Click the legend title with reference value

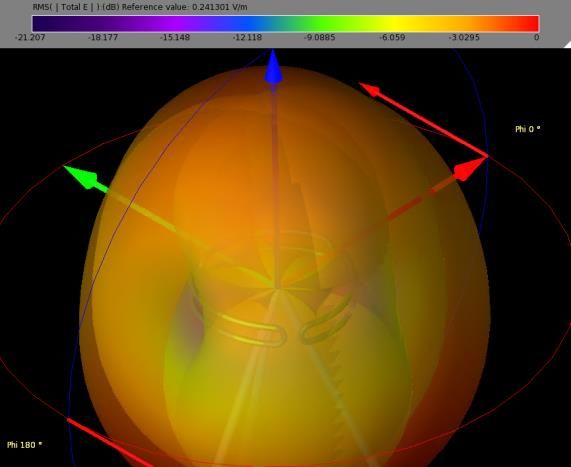click(x=140, y=7)
